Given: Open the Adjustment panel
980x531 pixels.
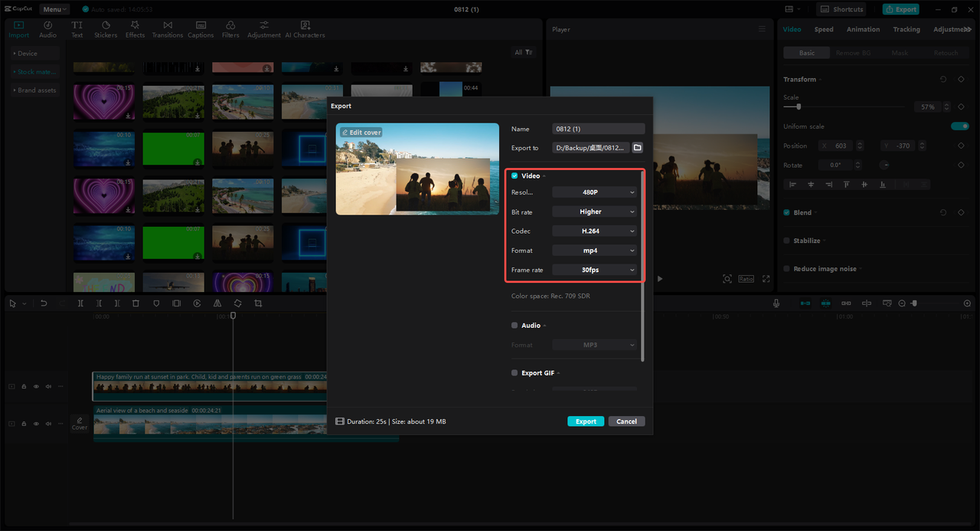Looking at the screenshot, I should (x=264, y=30).
